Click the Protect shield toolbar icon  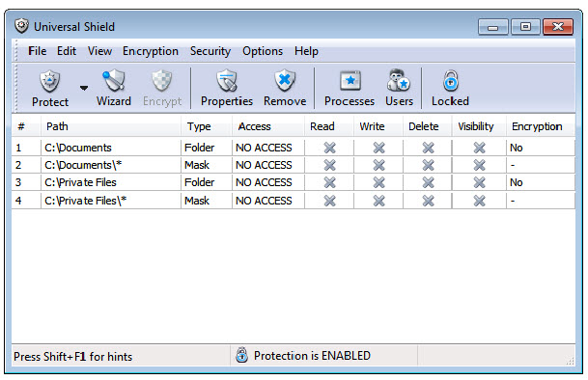click(x=50, y=81)
